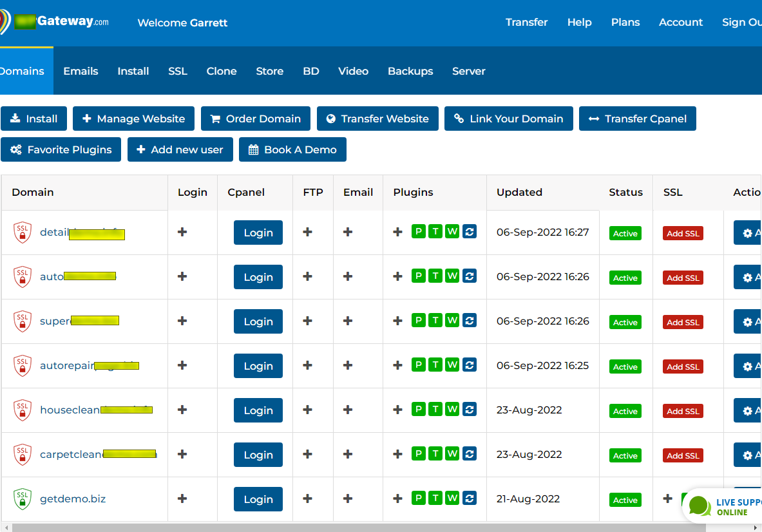The height and width of the screenshot is (532, 762).
Task: Click the Active status badge in fifth row
Action: tap(625, 411)
